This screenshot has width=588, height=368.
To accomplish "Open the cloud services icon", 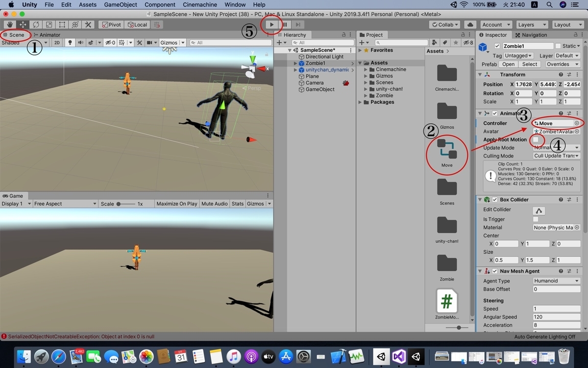I will (x=470, y=25).
